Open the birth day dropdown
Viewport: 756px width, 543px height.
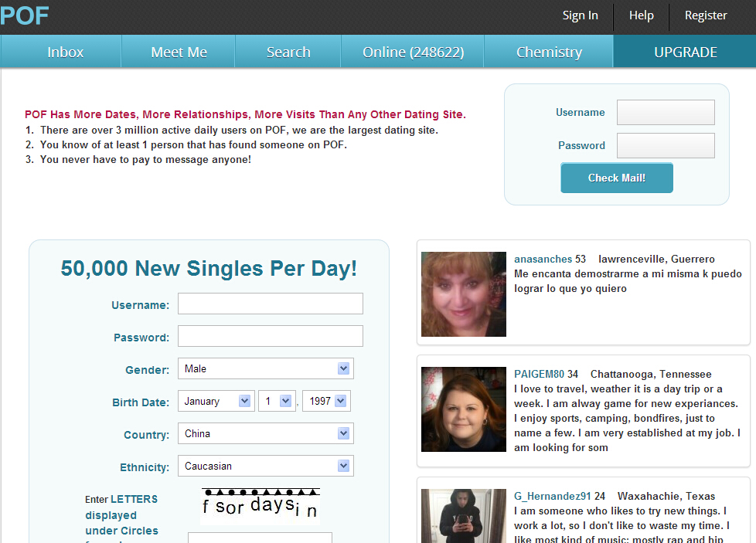pos(277,401)
